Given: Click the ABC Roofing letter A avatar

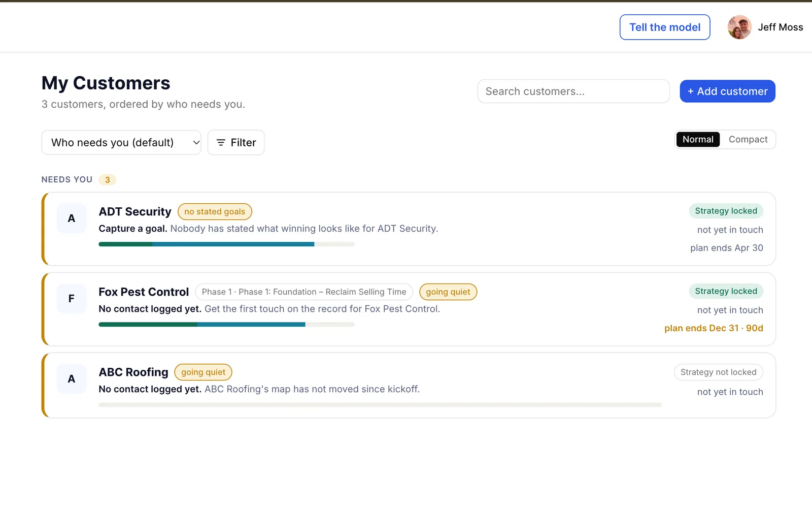Looking at the screenshot, I should click(72, 378).
